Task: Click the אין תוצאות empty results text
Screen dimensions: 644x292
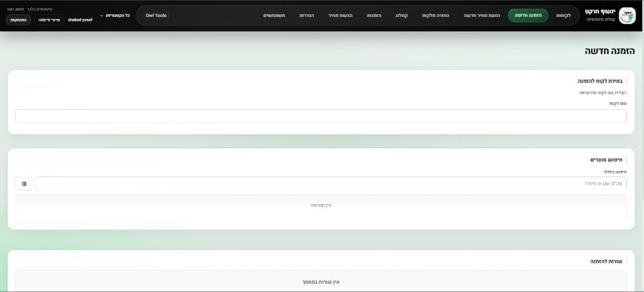Action: [321, 205]
